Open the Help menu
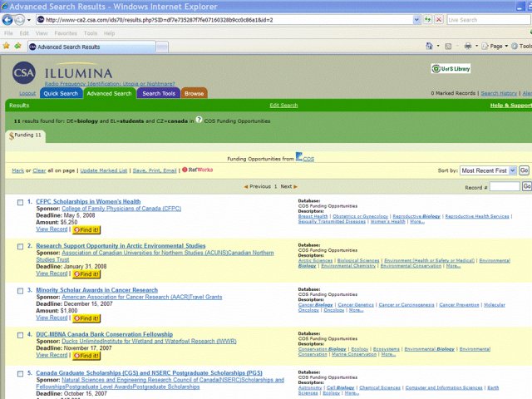 pos(109,33)
